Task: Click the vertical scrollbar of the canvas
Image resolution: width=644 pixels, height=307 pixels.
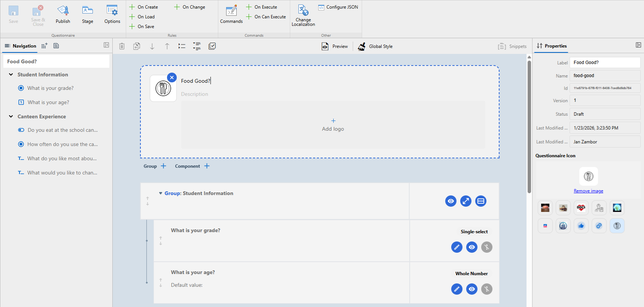Action: 529,127
